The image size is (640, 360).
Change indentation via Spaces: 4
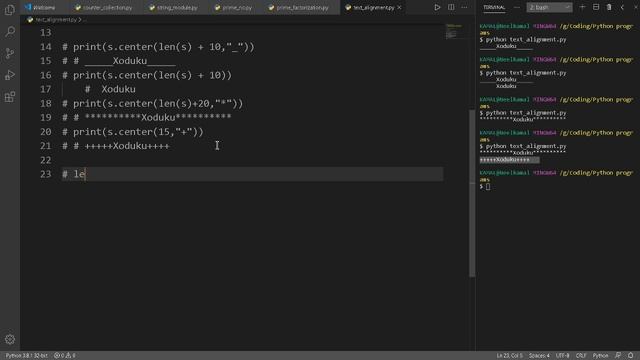(x=539, y=356)
